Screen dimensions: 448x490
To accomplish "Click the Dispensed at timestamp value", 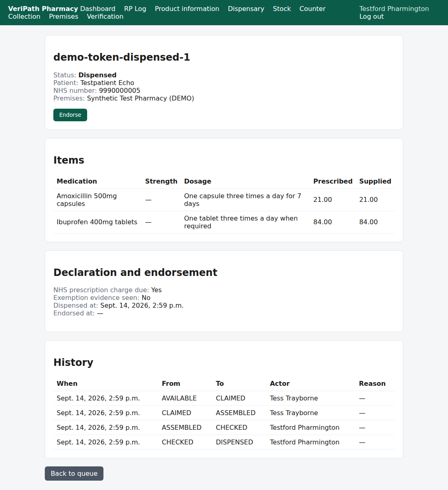I will (x=142, y=305).
